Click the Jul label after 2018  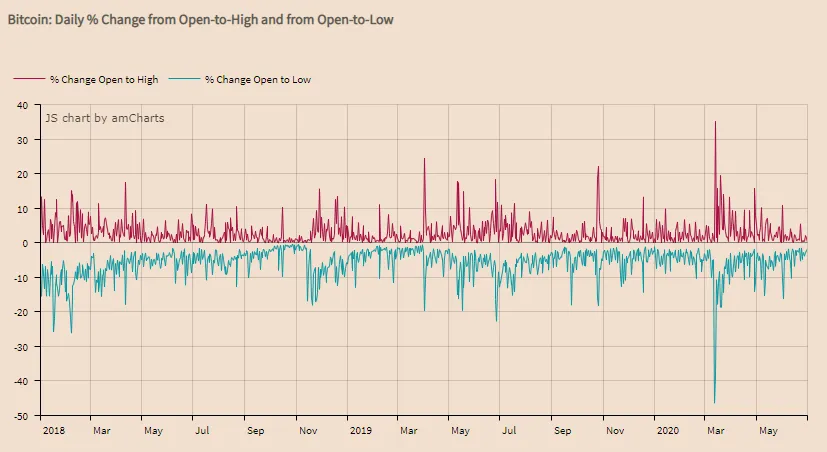click(x=202, y=430)
